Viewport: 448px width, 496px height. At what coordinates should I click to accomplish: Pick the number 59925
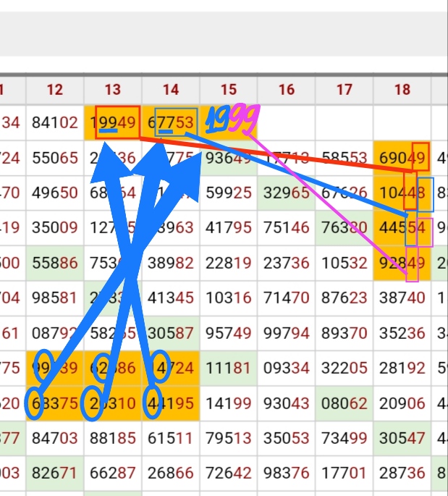(x=229, y=193)
